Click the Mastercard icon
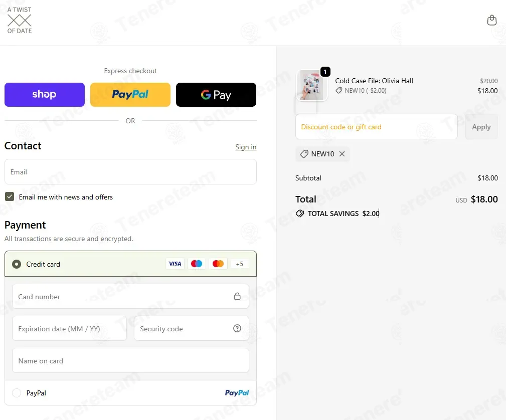The height and width of the screenshot is (420, 506). [218, 264]
